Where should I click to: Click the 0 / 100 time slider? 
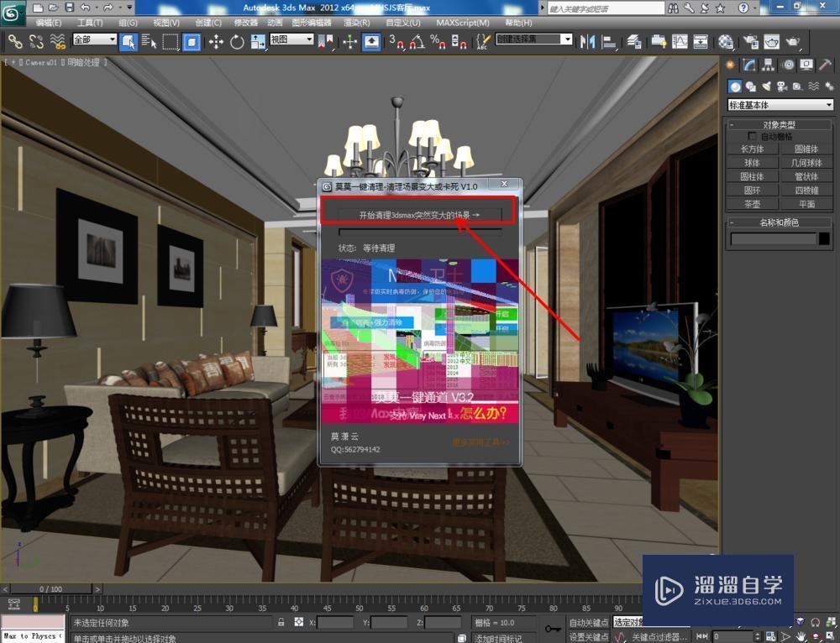[51, 589]
